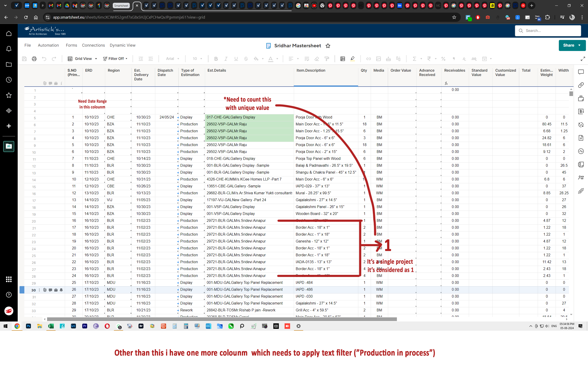Apply Bold formatting

click(216, 59)
